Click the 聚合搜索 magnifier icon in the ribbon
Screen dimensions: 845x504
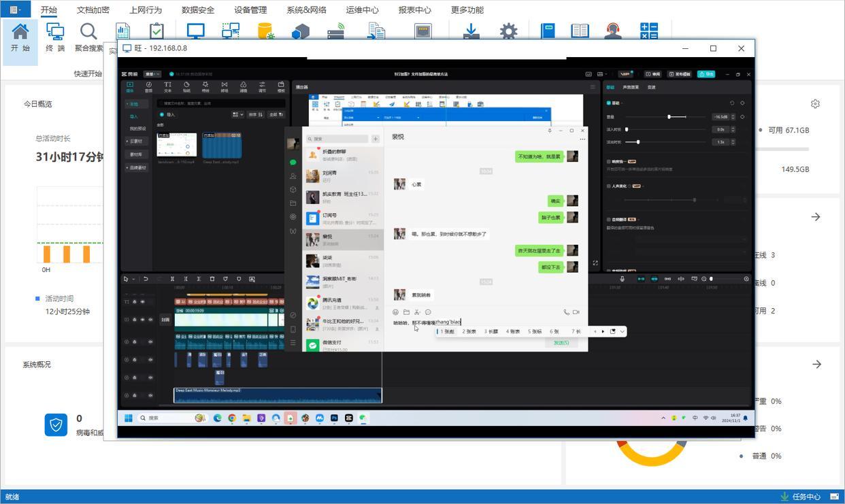point(88,32)
